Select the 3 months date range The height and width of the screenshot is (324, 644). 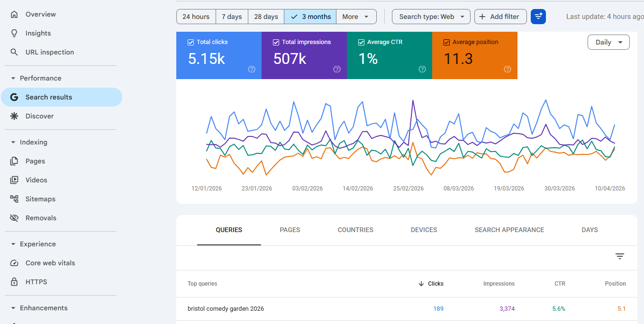pyautogui.click(x=310, y=17)
